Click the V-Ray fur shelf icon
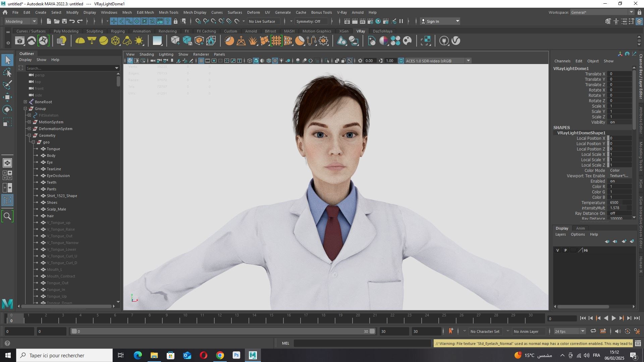This screenshot has width=644, height=362. point(253,41)
